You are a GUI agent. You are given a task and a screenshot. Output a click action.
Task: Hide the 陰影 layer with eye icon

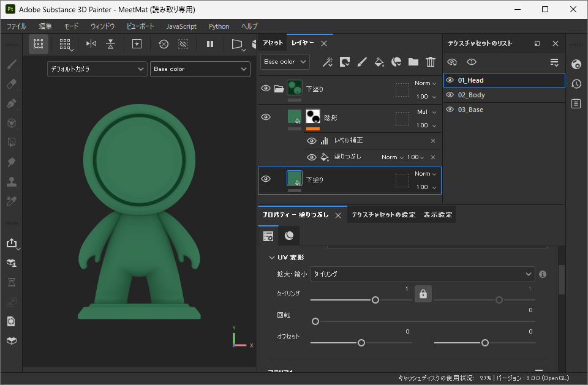(266, 118)
